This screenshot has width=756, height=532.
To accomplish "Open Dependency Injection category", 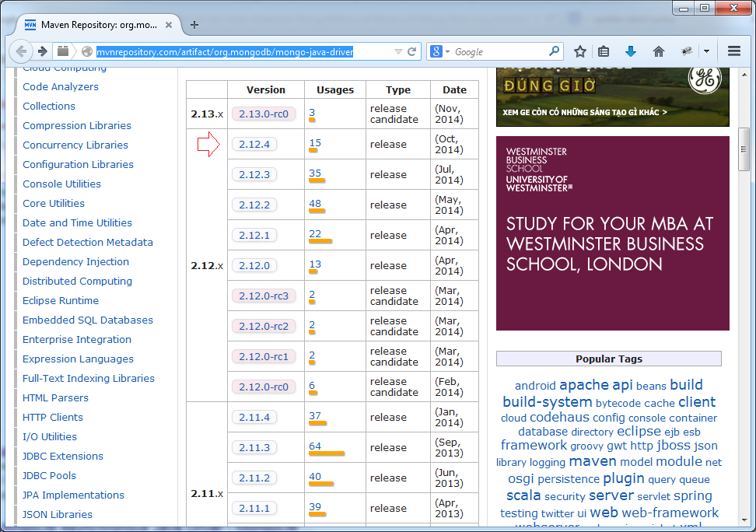I will click(75, 262).
